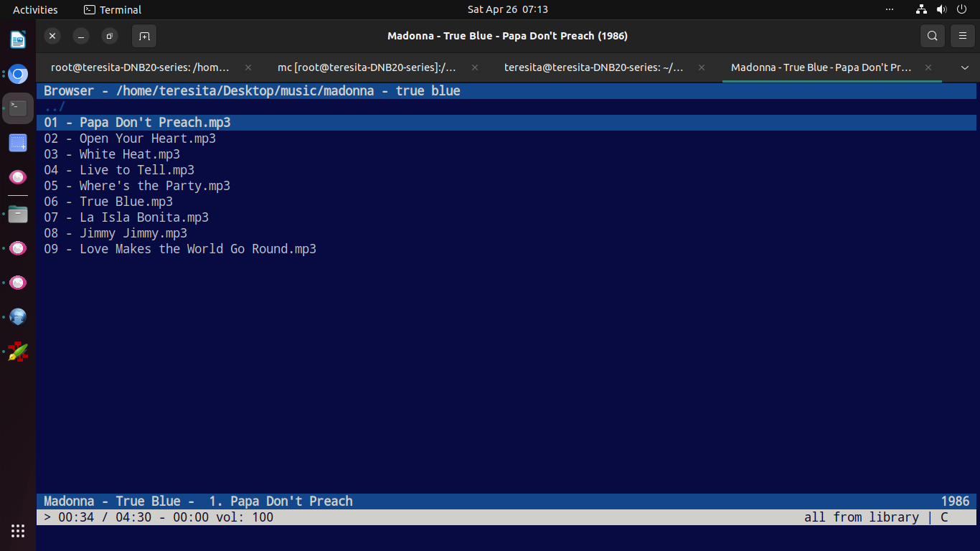Select 08 - Jimmy Jimmy.mp3
Viewport: 980px width, 551px height.
(x=116, y=233)
